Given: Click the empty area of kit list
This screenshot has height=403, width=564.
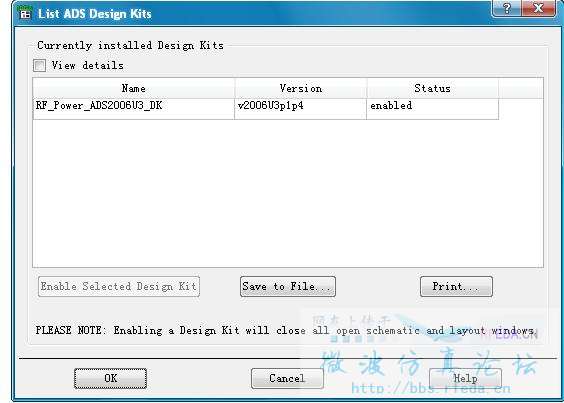Looking at the screenshot, I should [x=288, y=194].
